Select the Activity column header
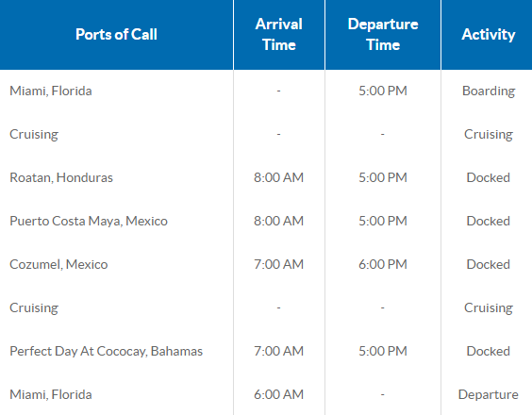 tap(489, 34)
